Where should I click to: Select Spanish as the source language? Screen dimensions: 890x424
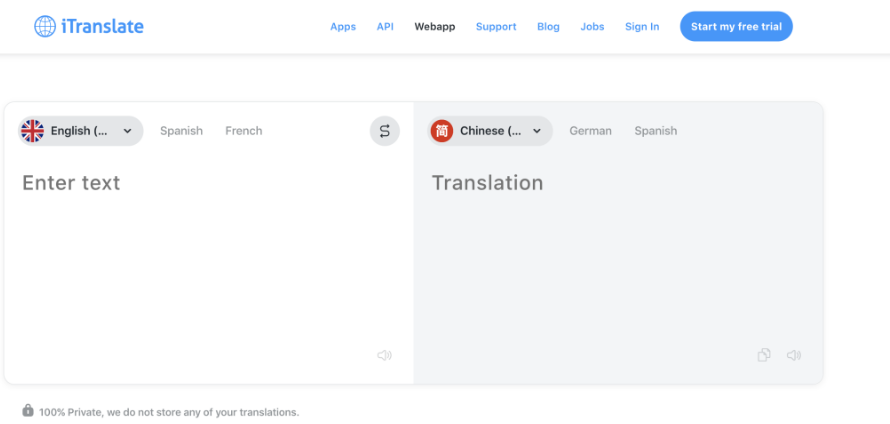click(181, 131)
